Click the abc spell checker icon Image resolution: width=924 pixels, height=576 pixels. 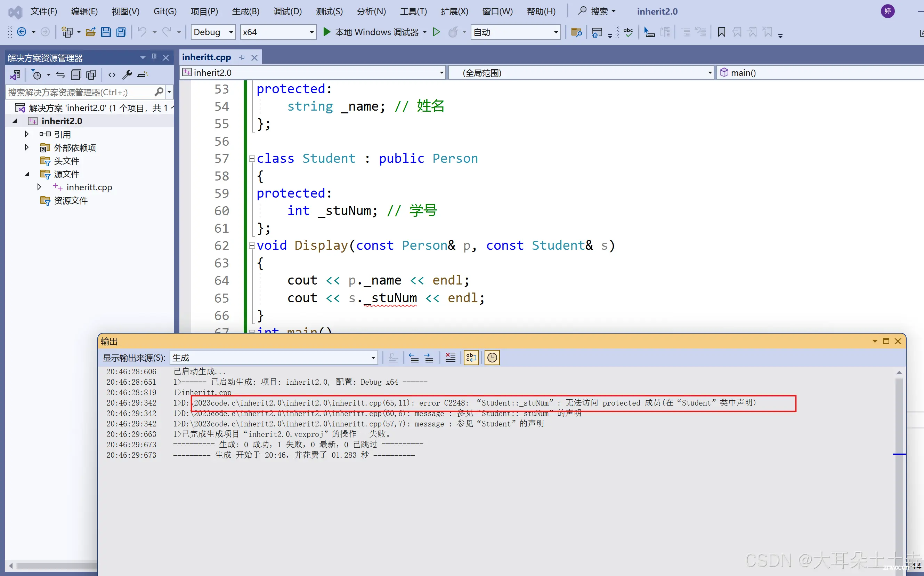(628, 32)
